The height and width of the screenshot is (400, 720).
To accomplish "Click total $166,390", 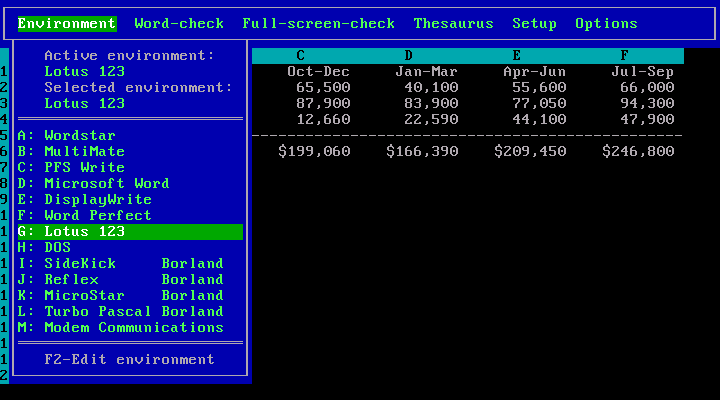I will [x=422, y=152].
